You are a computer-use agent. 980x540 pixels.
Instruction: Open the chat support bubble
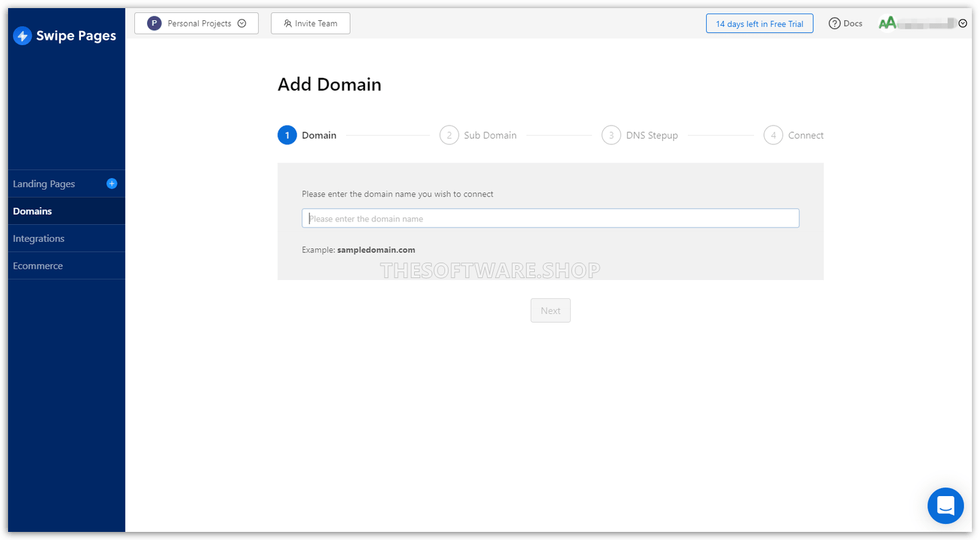(946, 506)
